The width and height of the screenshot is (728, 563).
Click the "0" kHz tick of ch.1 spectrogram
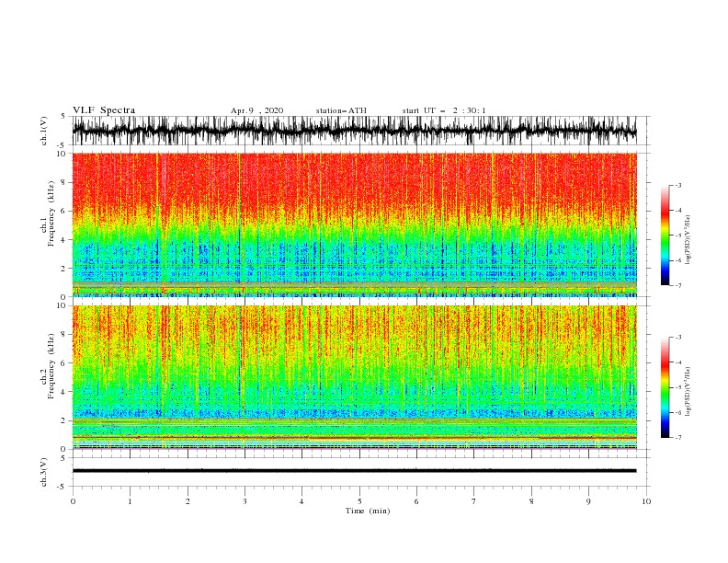63,297
